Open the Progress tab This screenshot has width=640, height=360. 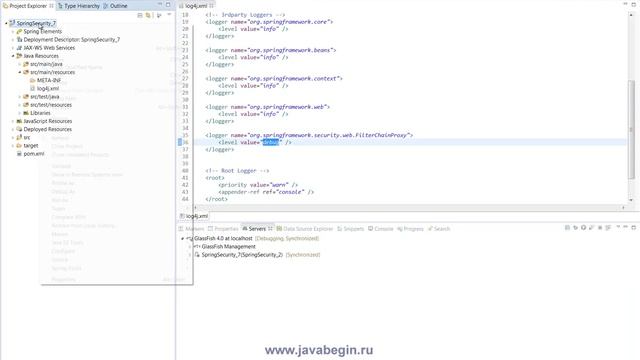411,229
